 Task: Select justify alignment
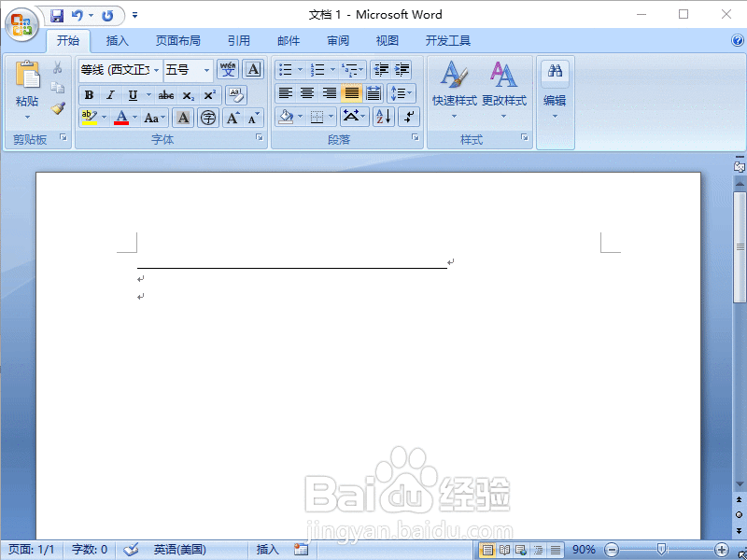click(x=352, y=92)
